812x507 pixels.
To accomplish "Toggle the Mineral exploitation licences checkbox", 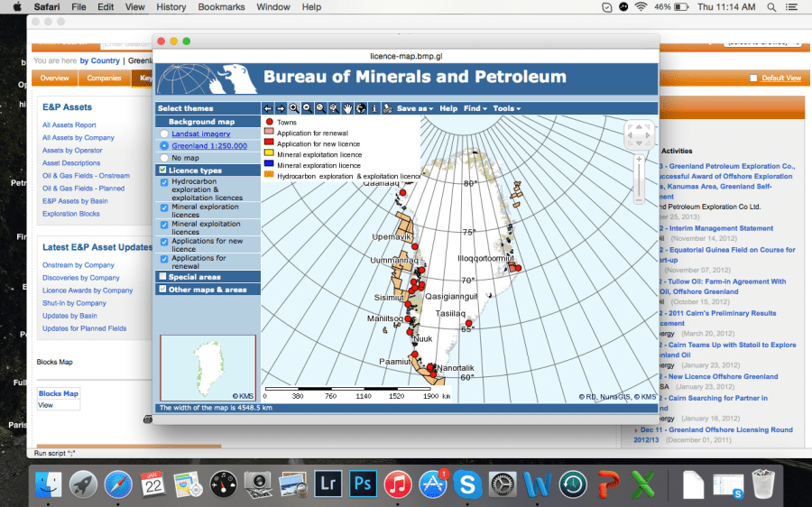I will point(164,225).
